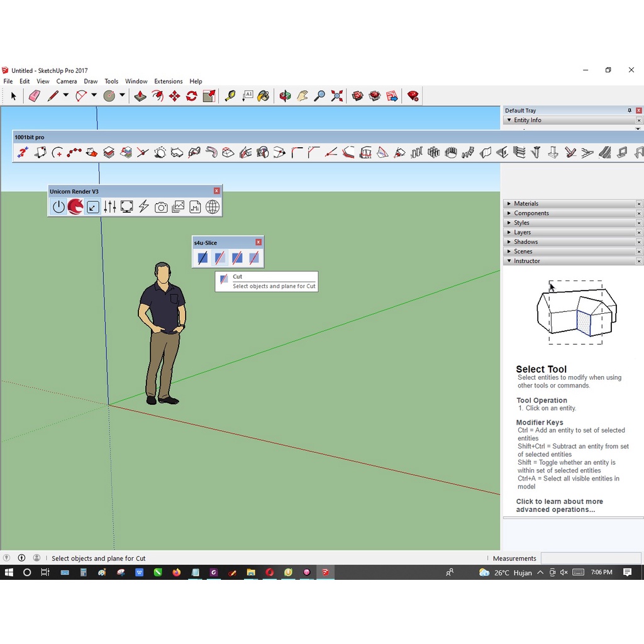Image resolution: width=644 pixels, height=644 pixels.
Task: Pin the Default Tray with pushpin icon
Action: pyautogui.click(x=629, y=111)
